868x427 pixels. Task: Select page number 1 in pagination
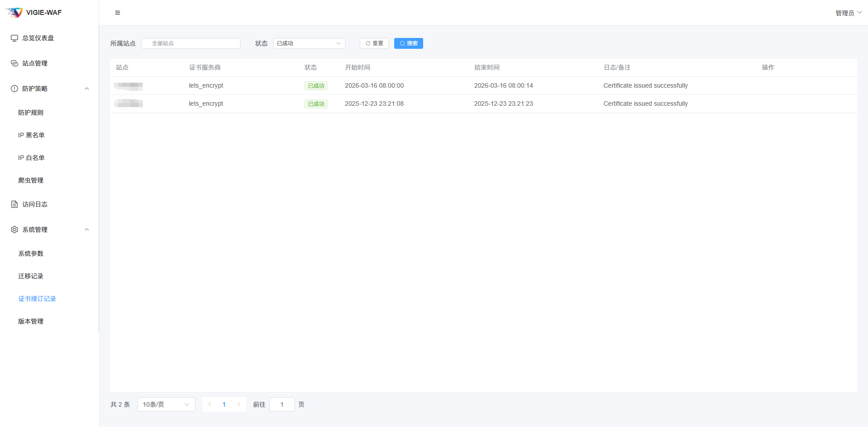point(224,404)
